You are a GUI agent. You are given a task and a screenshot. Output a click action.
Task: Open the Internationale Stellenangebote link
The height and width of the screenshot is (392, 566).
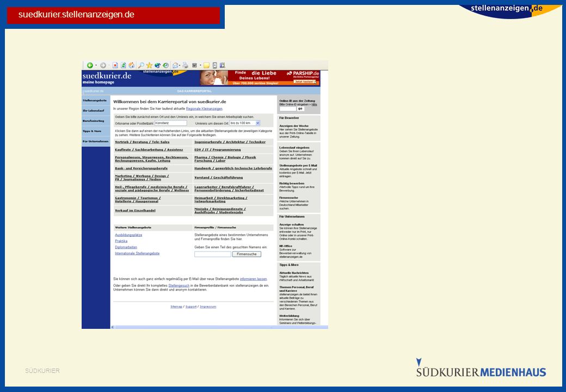point(137,253)
